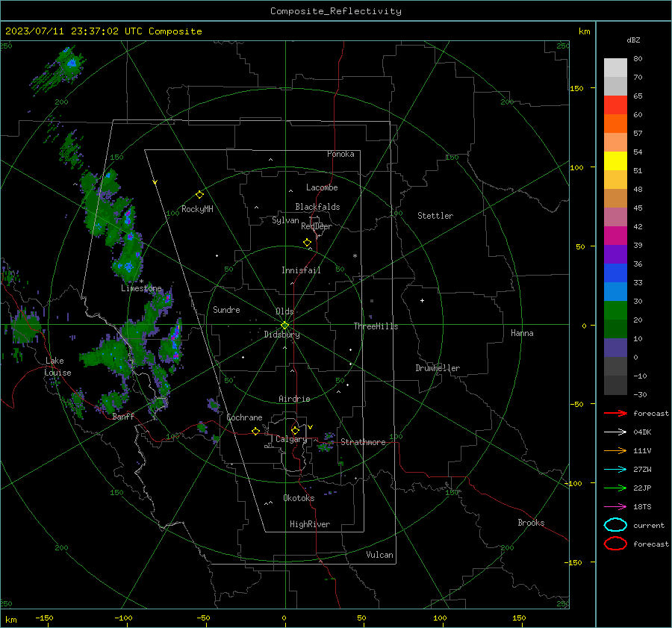Select the orange 57 dBZ color swatch
Screen dimensions: 672x628
pos(615,124)
